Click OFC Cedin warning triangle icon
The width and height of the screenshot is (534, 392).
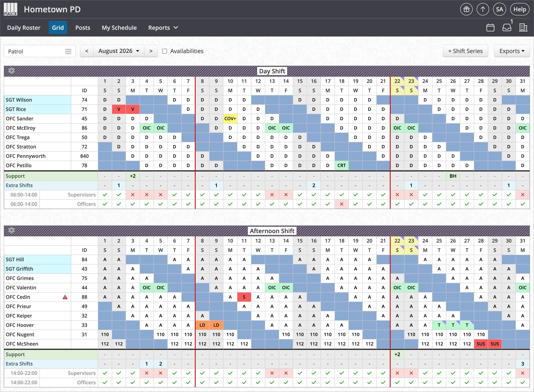[65, 297]
